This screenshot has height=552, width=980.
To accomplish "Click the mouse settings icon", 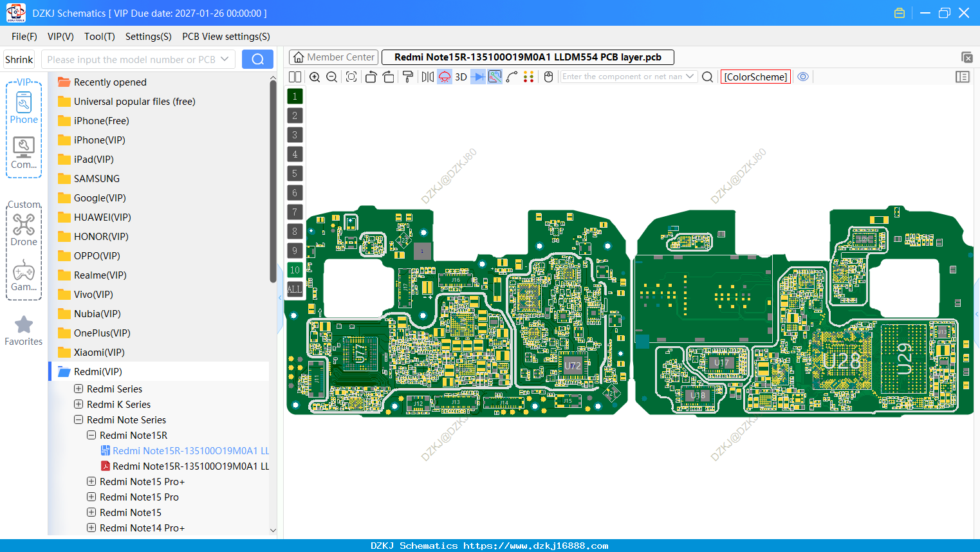I will click(549, 77).
